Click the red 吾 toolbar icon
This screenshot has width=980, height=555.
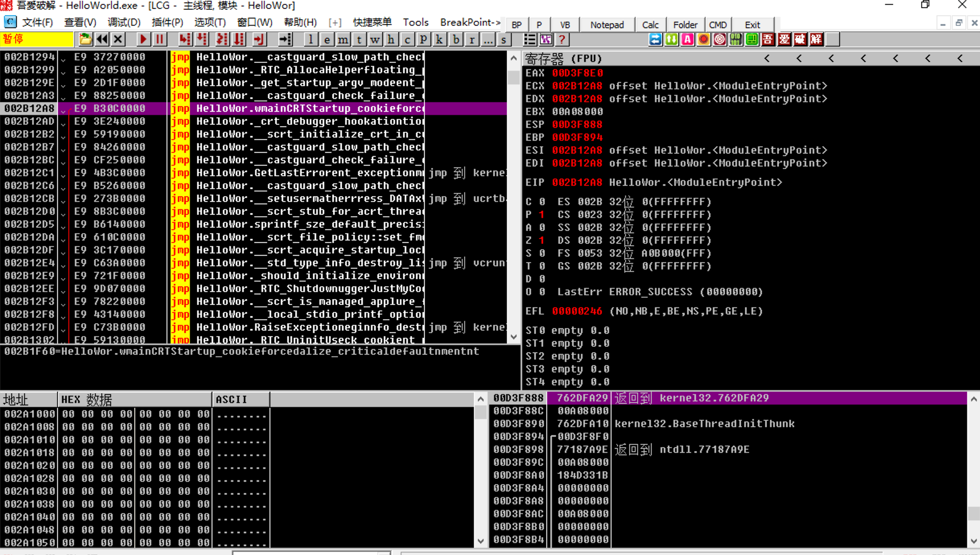coord(768,39)
